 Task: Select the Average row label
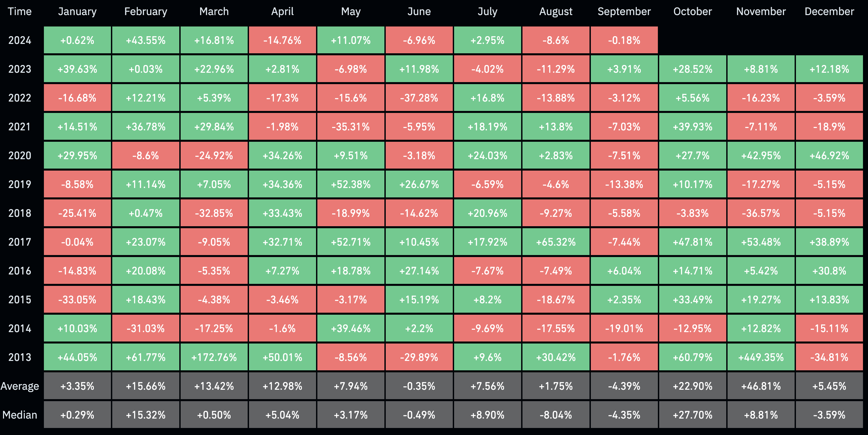click(x=19, y=386)
